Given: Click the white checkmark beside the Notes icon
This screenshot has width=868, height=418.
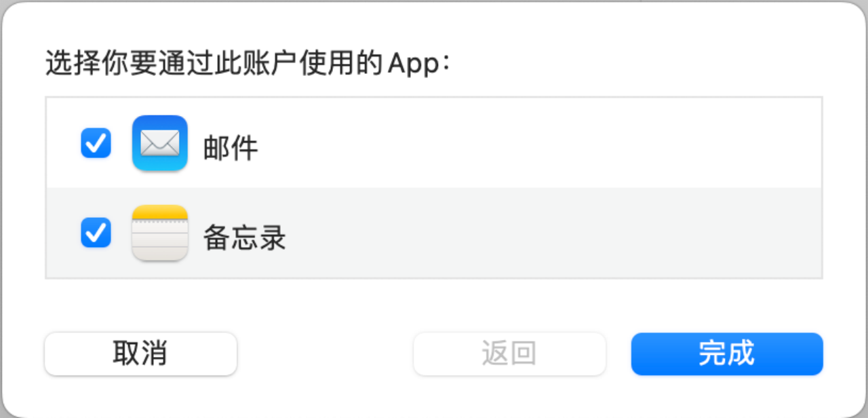Looking at the screenshot, I should pos(96,233).
